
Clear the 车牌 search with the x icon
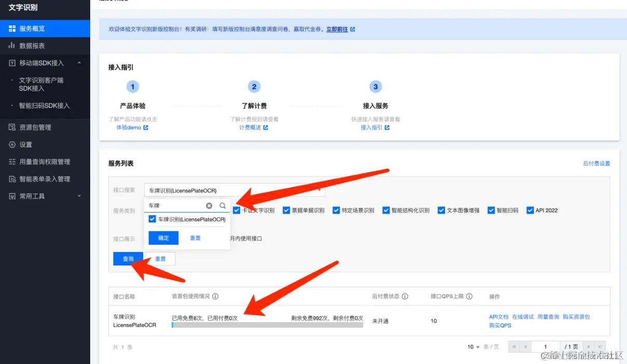click(x=209, y=205)
